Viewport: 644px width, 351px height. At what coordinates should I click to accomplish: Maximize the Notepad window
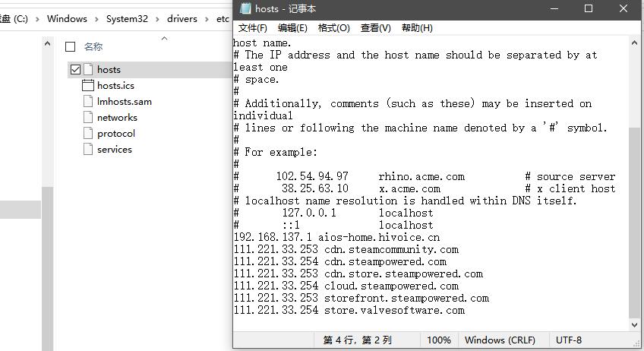589,8
